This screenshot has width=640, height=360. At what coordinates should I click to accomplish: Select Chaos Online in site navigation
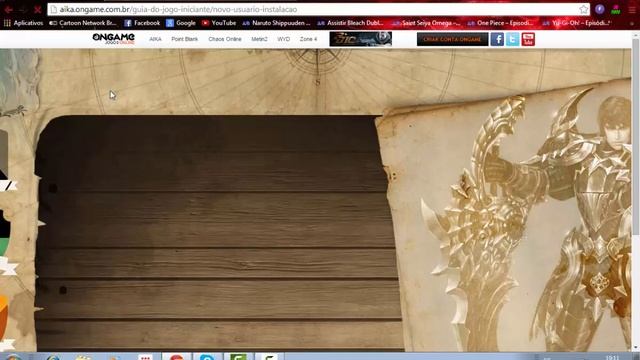pyautogui.click(x=225, y=39)
